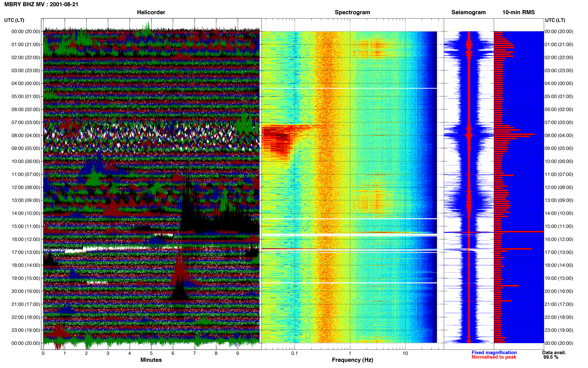The height and width of the screenshot is (368, 588).
Task: Click the right '23:00 (19:00)' time label
Action: point(559,330)
